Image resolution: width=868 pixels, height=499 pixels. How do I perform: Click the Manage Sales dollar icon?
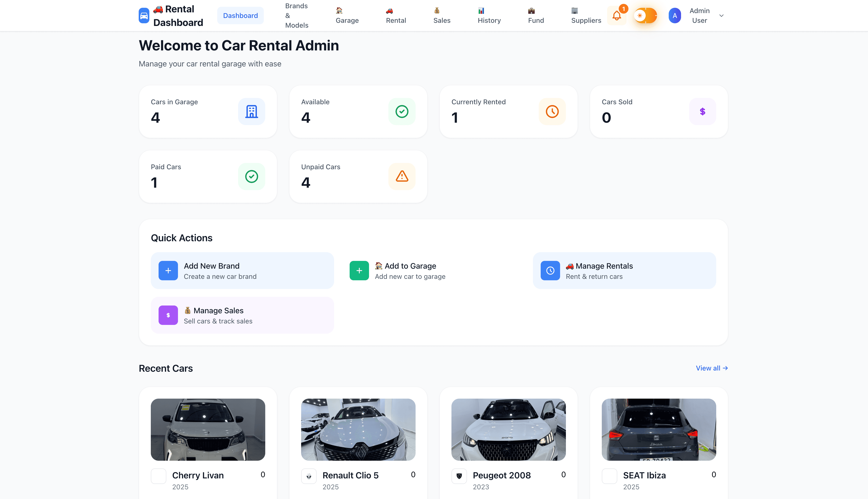coord(168,315)
